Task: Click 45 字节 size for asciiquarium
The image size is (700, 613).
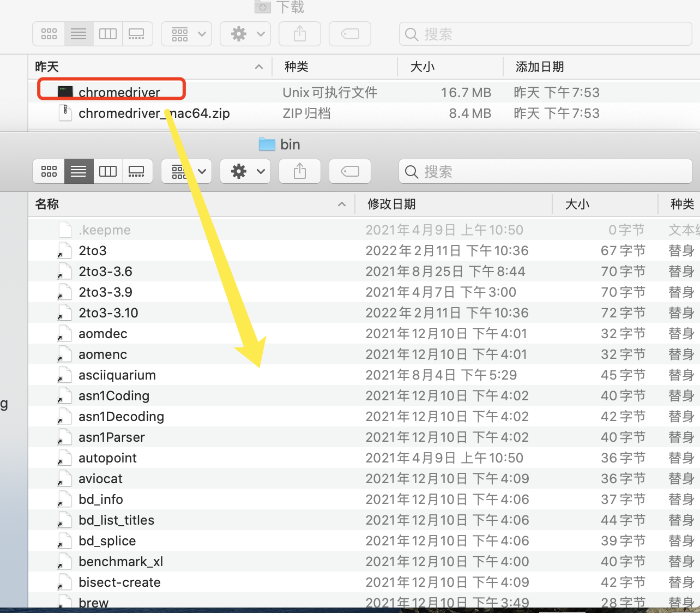Action: tap(623, 375)
